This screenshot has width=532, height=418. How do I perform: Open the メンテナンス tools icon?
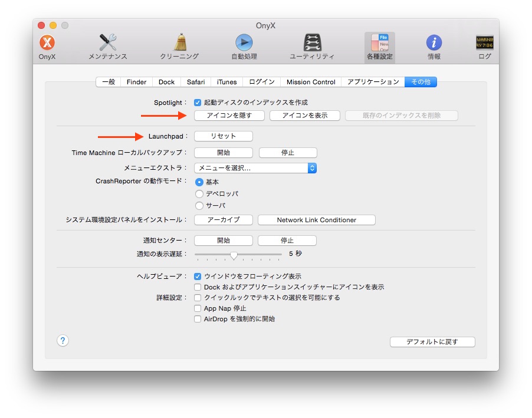click(x=108, y=47)
